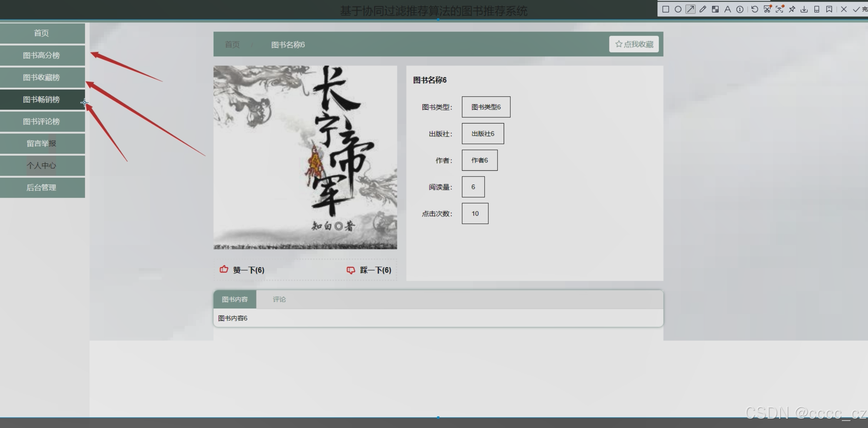Select the rectangle annotation tool
Image resolution: width=868 pixels, height=428 pixels.
[666, 9]
